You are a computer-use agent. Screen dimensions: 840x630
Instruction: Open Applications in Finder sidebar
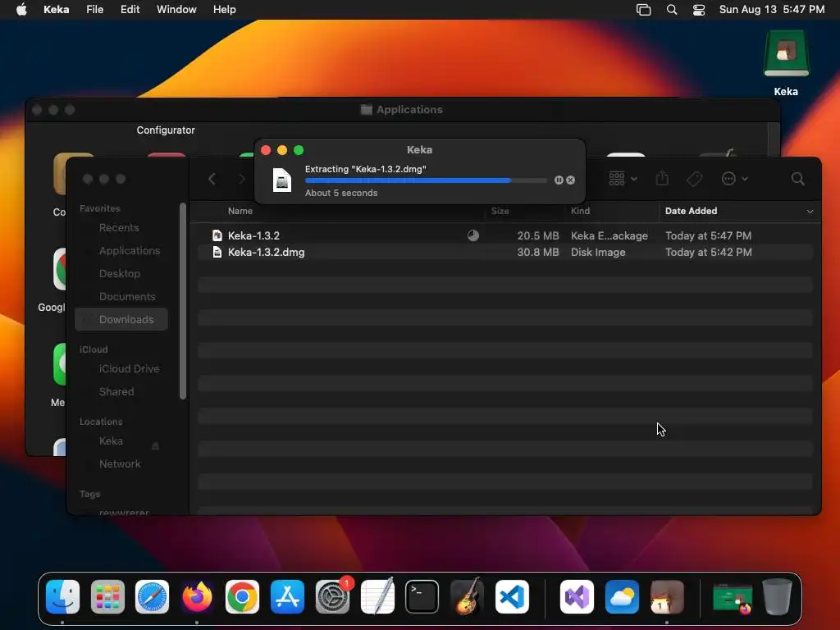129,251
